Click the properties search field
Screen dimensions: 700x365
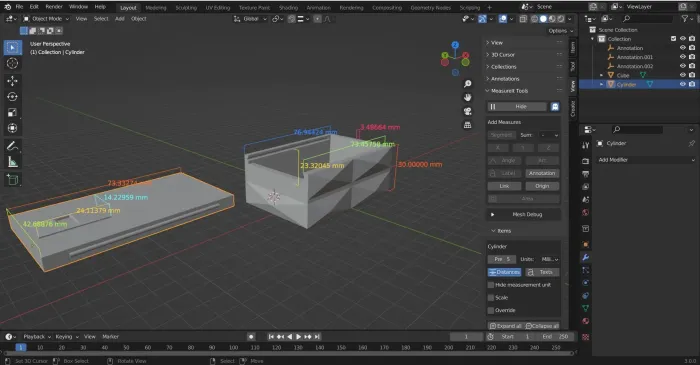pyautogui.click(x=637, y=129)
